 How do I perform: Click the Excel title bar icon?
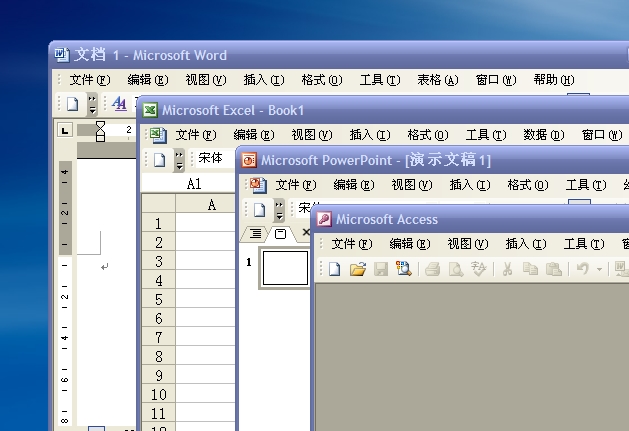(150, 110)
